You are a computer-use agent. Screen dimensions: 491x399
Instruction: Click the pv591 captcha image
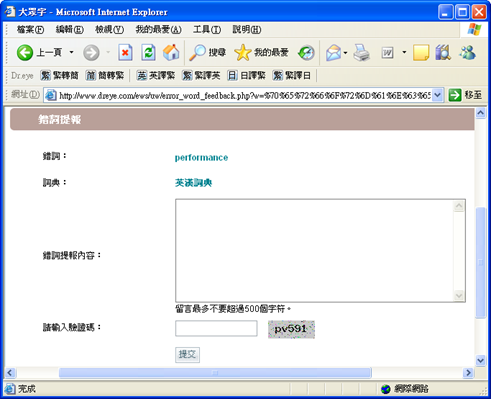pos(291,329)
